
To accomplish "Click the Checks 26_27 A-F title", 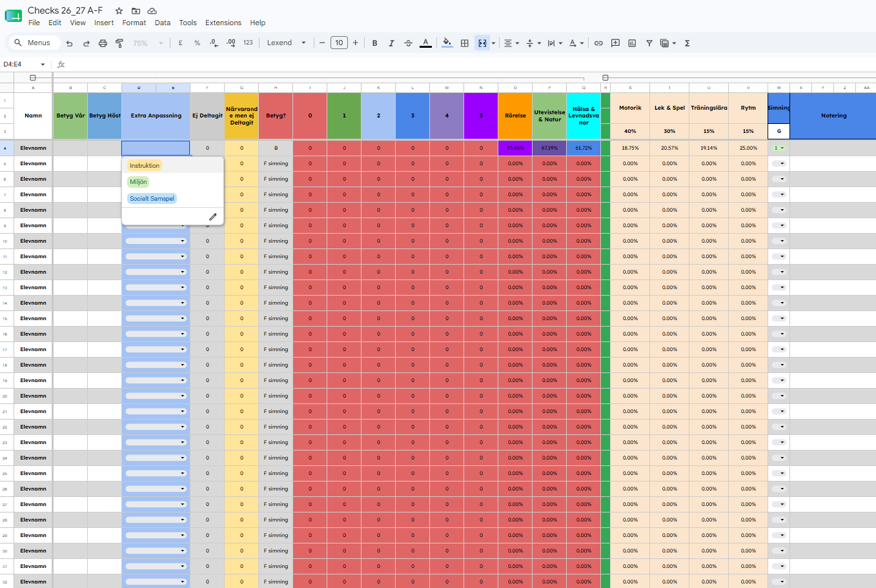I will [65, 10].
